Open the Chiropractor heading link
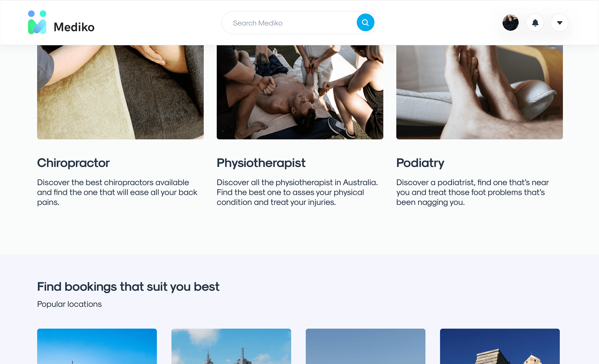This screenshot has width=599, height=364. [73, 163]
